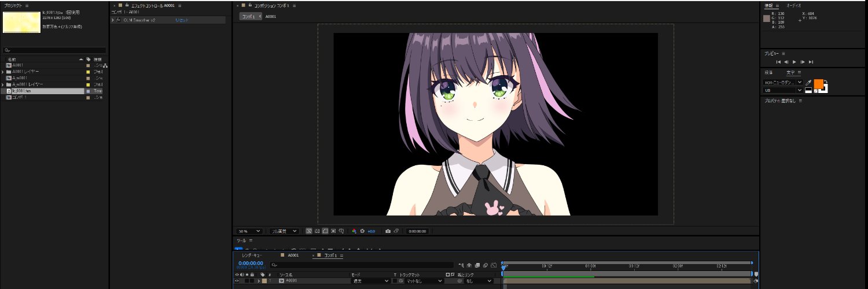Switch to the A0001 timeline tab
Image resolution: width=868 pixels, height=289 pixels.
293,255
